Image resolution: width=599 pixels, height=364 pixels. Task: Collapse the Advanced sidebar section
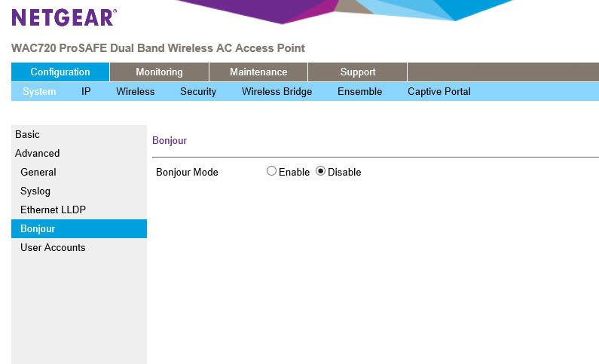[38, 153]
